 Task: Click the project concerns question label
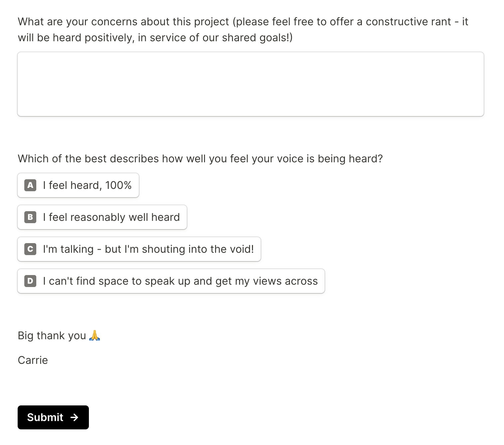[x=243, y=30]
